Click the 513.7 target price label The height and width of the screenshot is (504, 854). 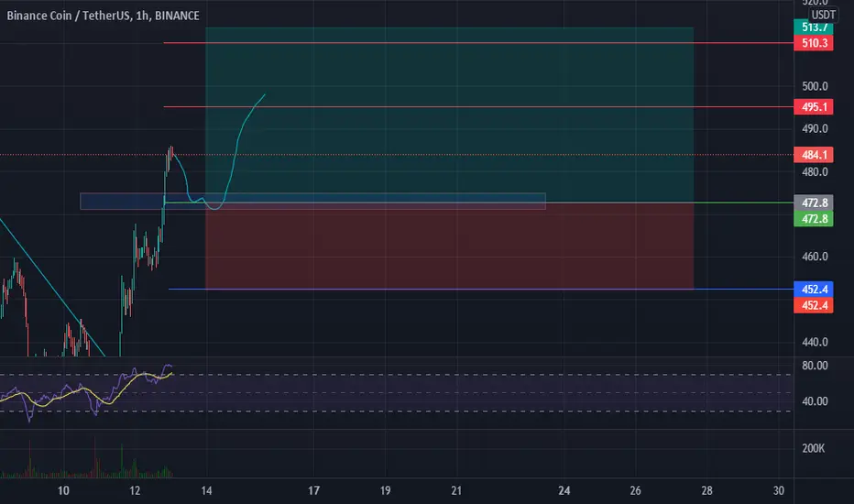pos(814,27)
